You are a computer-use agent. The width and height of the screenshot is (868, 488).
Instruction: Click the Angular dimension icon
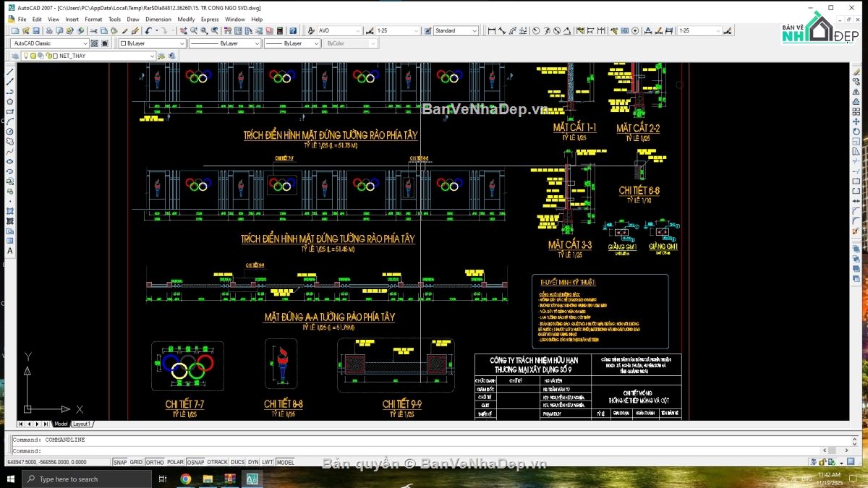click(x=567, y=30)
